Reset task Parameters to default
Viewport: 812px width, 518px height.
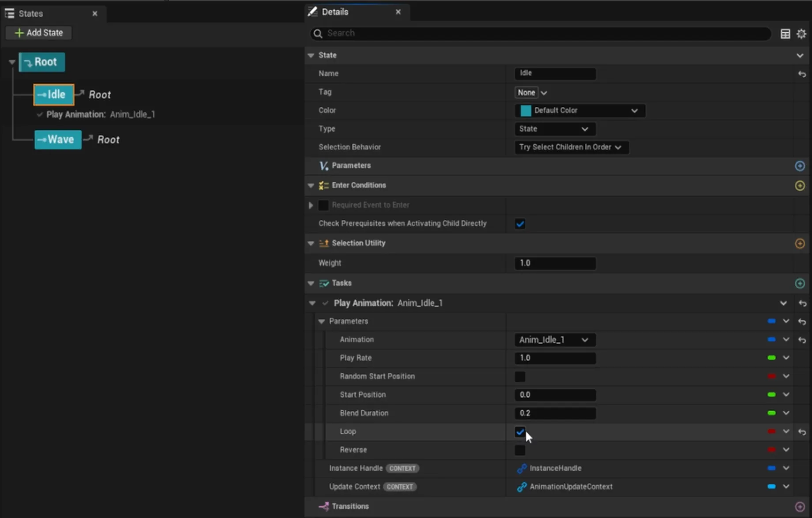pos(802,322)
